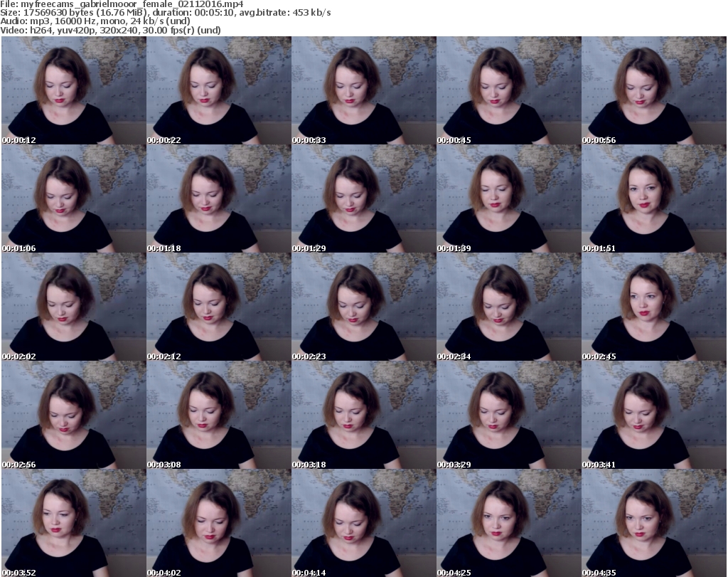This screenshot has height=577, width=728.
Task: Click the 00:01:06 thumbnail
Action: (x=73, y=198)
